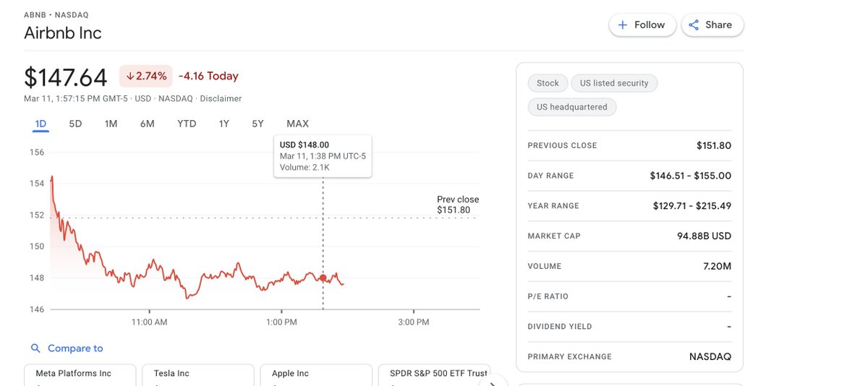
Task: Select the 1M chart range
Action: [x=111, y=124]
